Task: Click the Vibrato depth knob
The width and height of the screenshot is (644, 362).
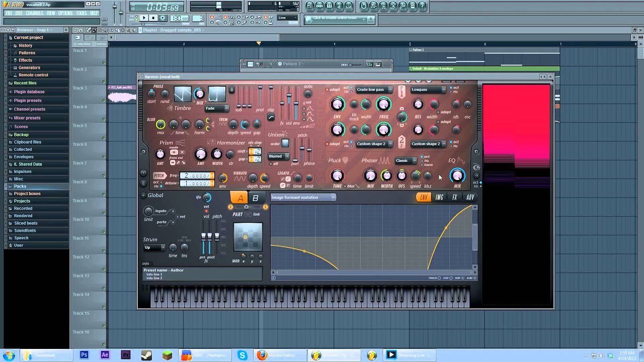Action: point(253,178)
